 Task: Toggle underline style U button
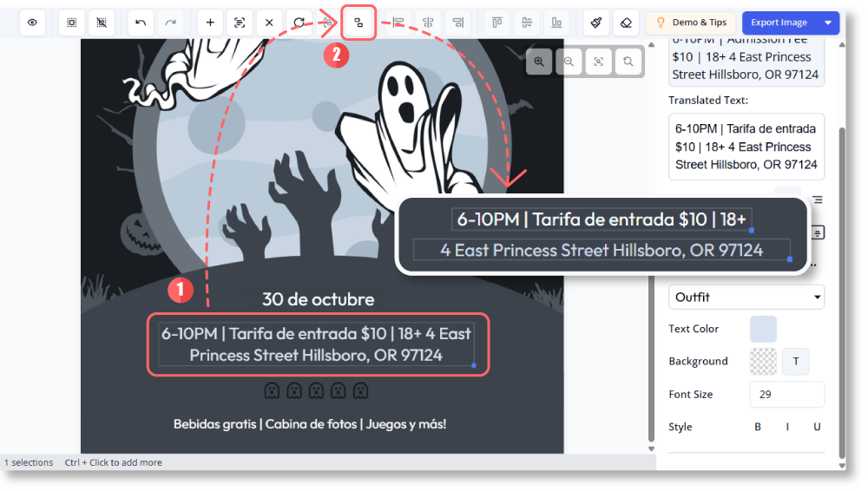[817, 427]
